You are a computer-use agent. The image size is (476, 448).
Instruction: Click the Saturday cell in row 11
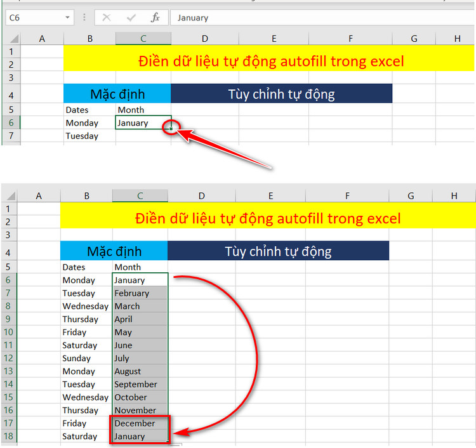click(86, 345)
